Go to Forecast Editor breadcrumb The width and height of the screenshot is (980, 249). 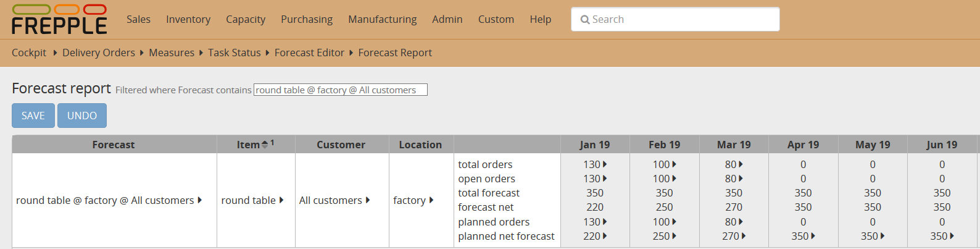point(309,53)
